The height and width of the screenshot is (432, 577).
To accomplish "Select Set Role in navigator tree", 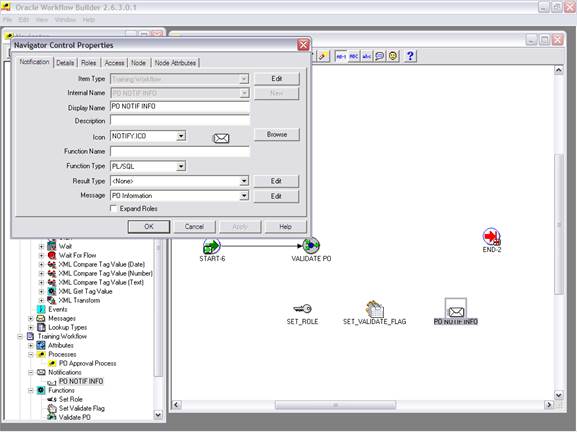I will [71, 399].
